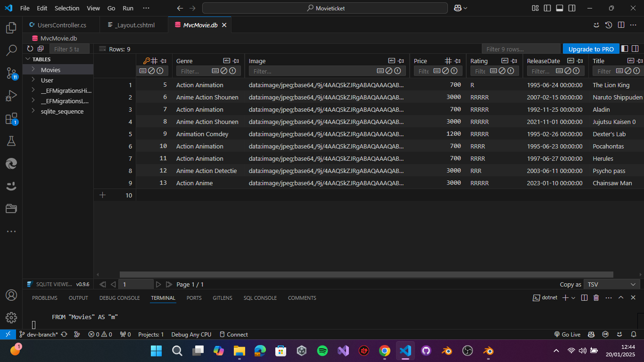Open the SQL CONSOLE panel tab
Image resolution: width=644 pixels, height=362 pixels.
click(260, 298)
